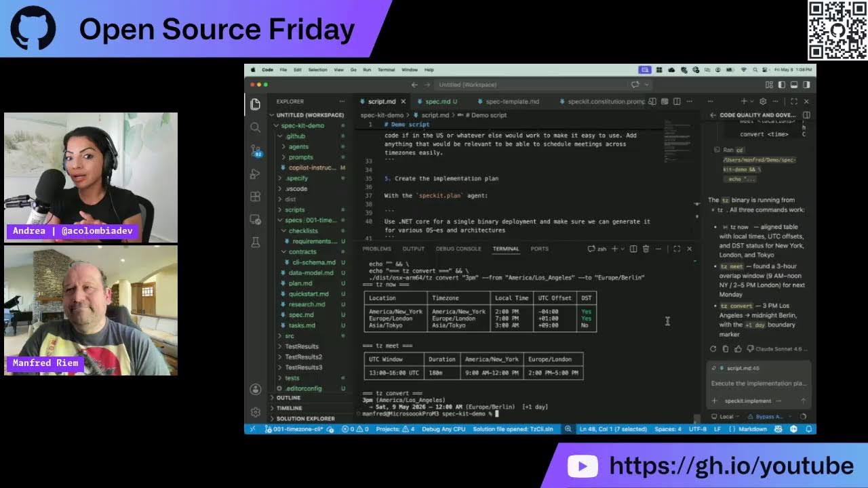Click the chat input field
This screenshot has height=488, width=868.
(759, 384)
